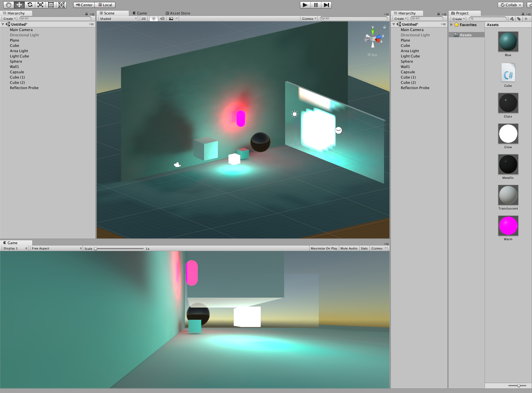Viewport: 532px width, 393px height.
Task: Switch to the Asset Store tab
Action: pos(178,13)
